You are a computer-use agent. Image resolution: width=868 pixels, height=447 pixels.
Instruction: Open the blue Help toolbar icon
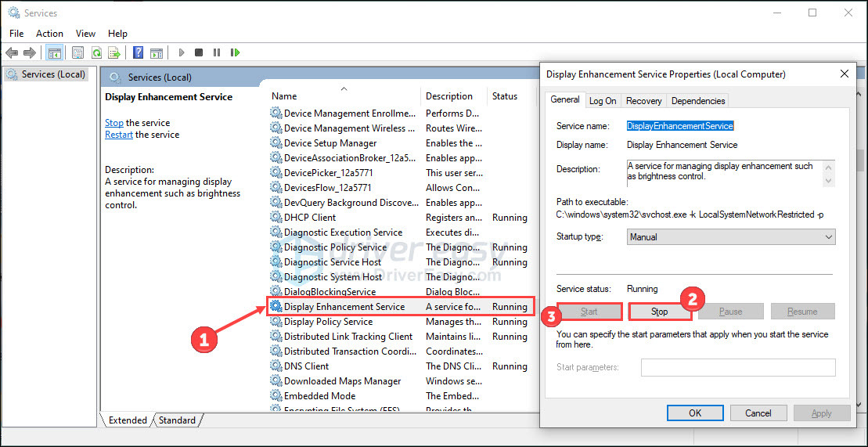point(138,53)
